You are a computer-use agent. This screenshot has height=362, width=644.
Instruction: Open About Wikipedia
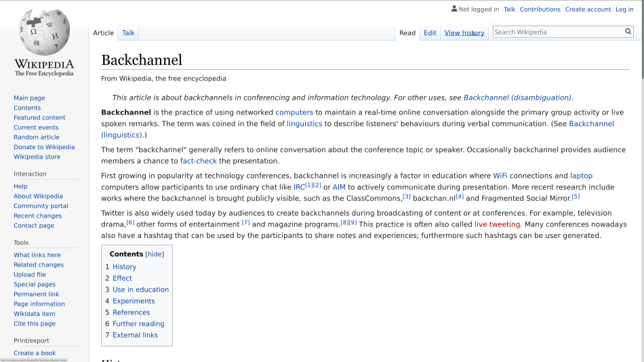point(38,196)
